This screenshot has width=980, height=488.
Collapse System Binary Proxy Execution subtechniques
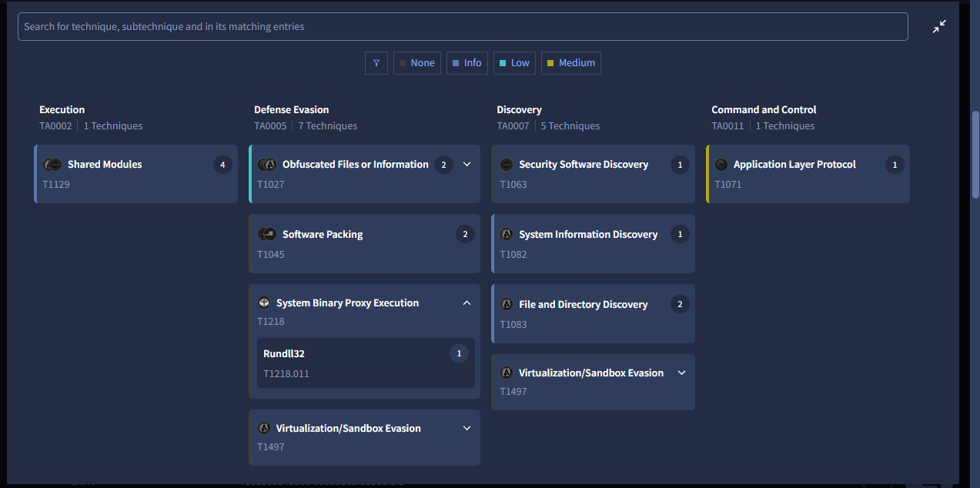(x=467, y=303)
